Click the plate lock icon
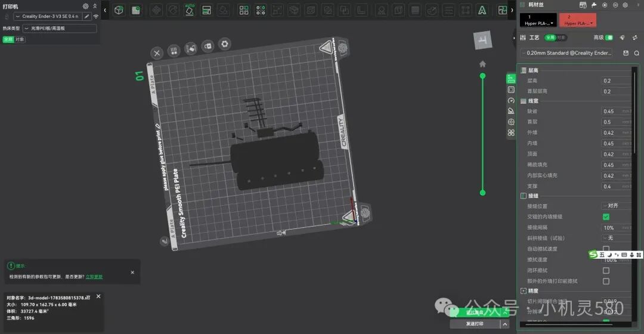This screenshot has height=334, width=644. [208, 46]
